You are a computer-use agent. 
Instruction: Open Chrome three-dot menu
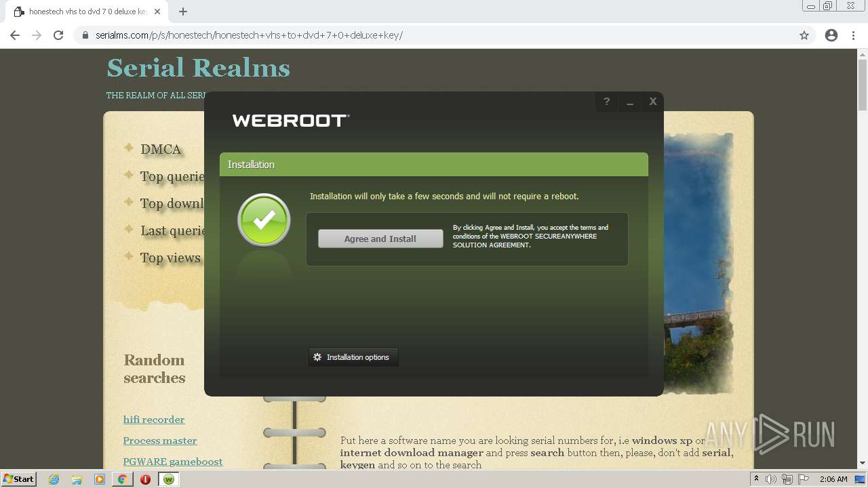(853, 35)
